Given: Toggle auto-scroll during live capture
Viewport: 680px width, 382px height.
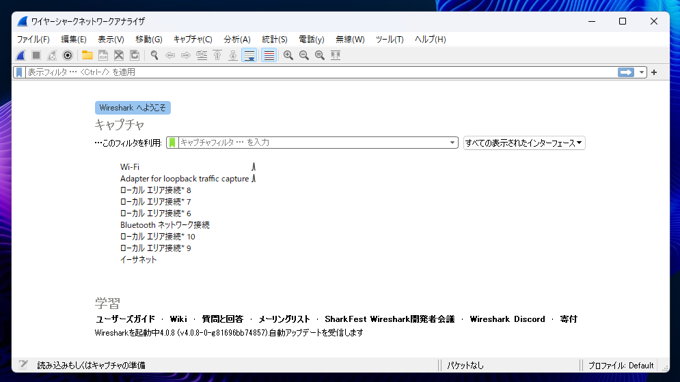Looking at the screenshot, I should pos(249,56).
